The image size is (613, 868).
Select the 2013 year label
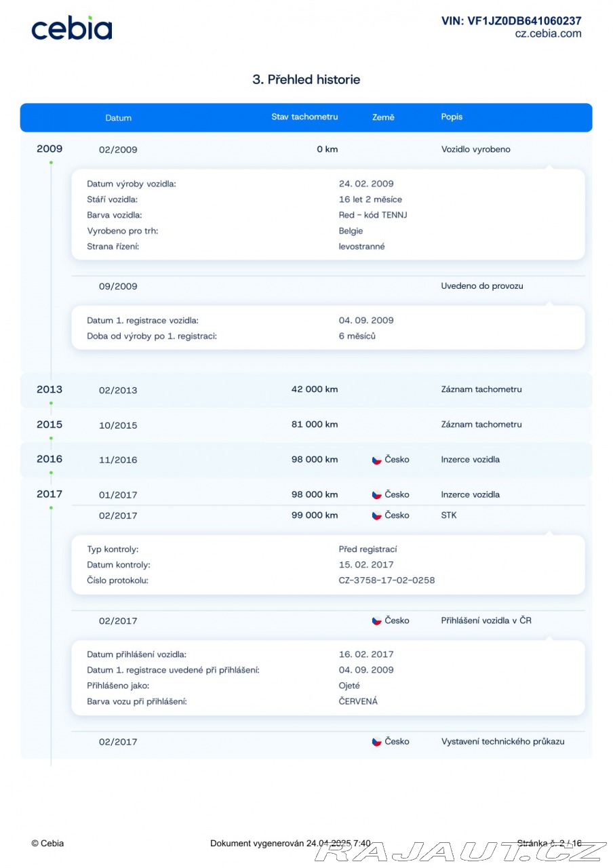click(x=50, y=389)
